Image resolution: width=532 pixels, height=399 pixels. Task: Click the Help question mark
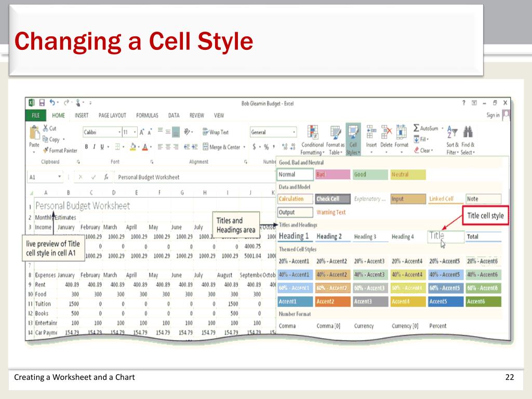(464, 102)
